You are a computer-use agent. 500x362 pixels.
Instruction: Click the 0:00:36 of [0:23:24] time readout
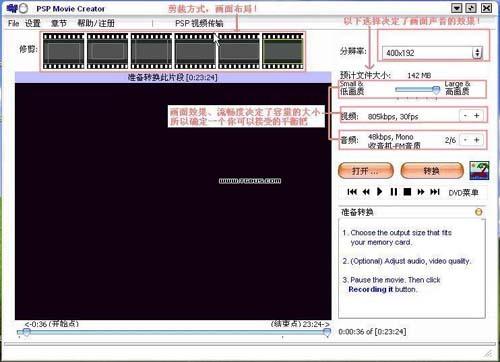372,332
